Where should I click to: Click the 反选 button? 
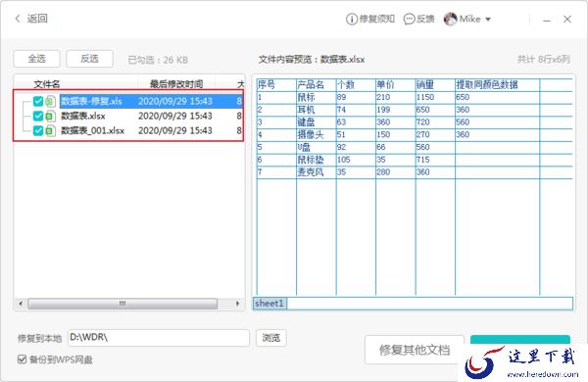89,59
